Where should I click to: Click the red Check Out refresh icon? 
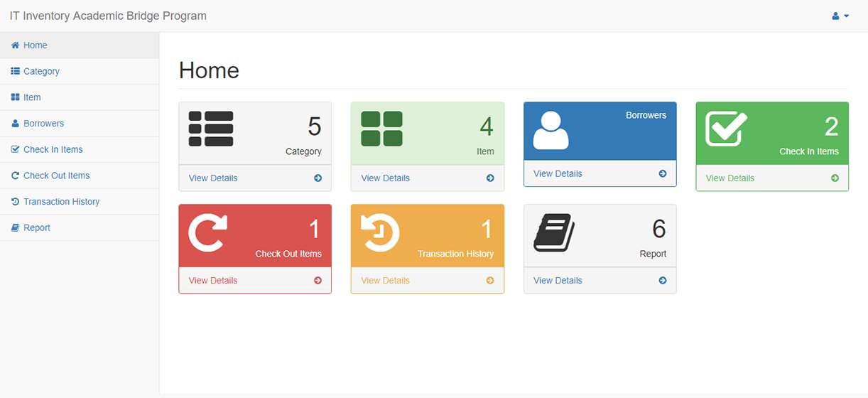(208, 232)
